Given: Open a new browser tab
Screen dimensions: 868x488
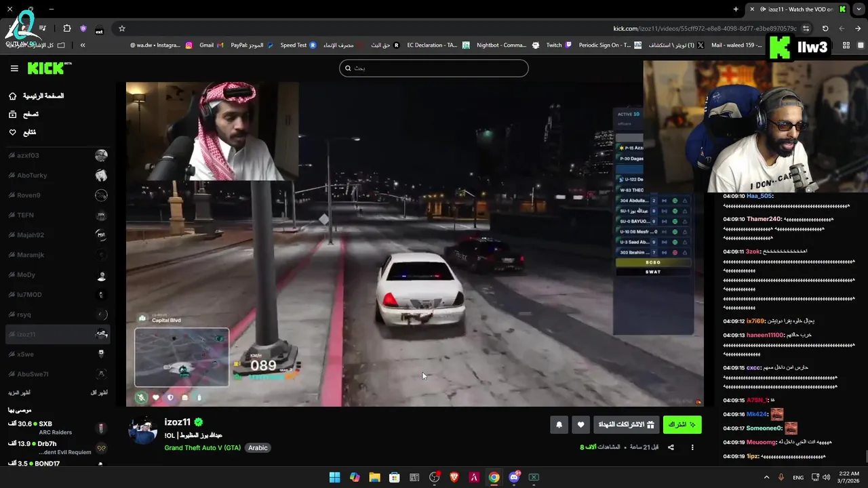Looking at the screenshot, I should pyautogui.click(x=736, y=9).
